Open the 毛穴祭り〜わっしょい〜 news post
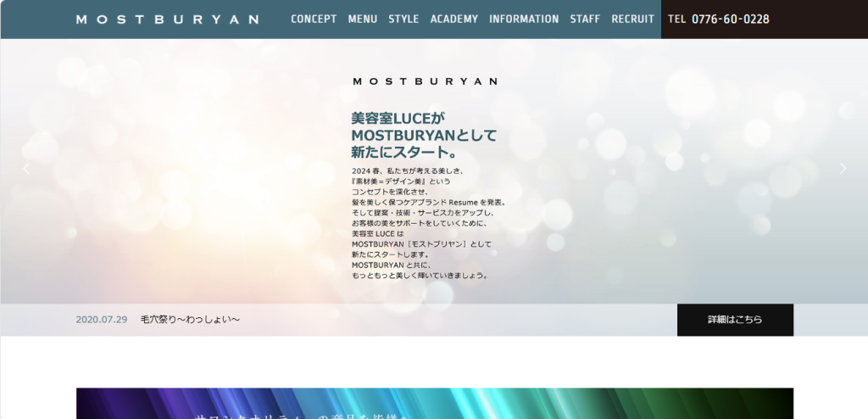868x419 pixels. click(x=190, y=320)
